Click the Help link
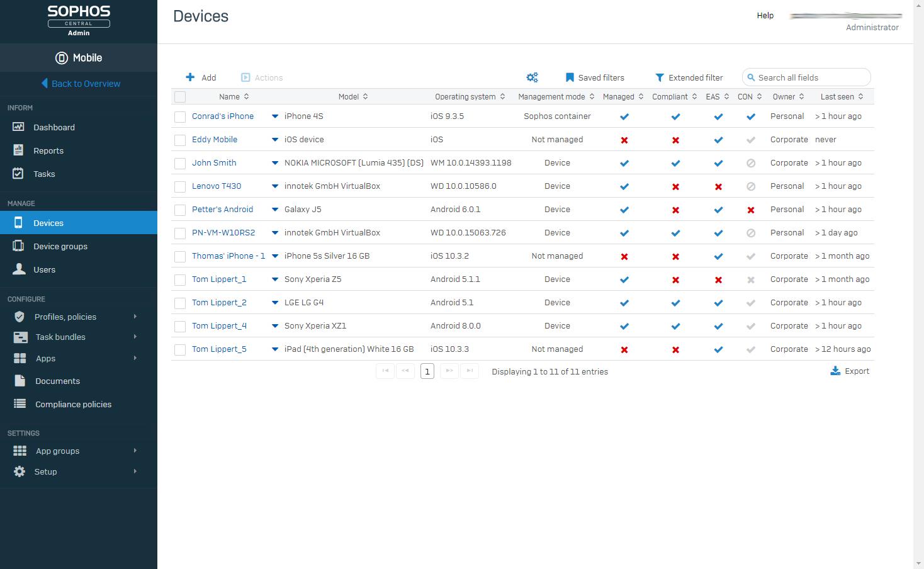Screen dimensions: 924x569 click(x=765, y=15)
